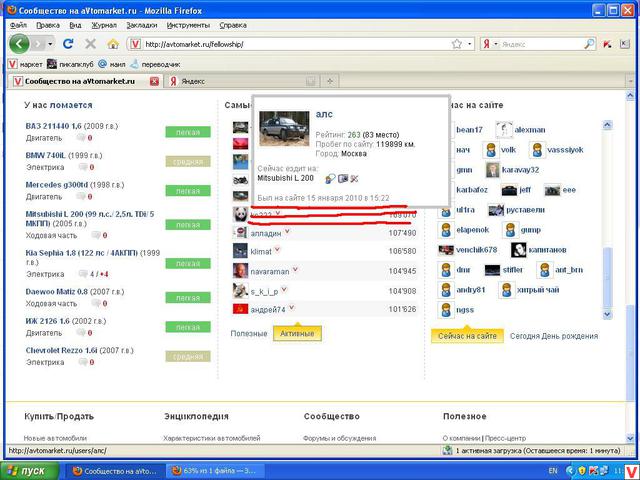This screenshot has height=480, width=640.
Task: Open the BMW 740iL breakdown link
Action: click(46, 156)
